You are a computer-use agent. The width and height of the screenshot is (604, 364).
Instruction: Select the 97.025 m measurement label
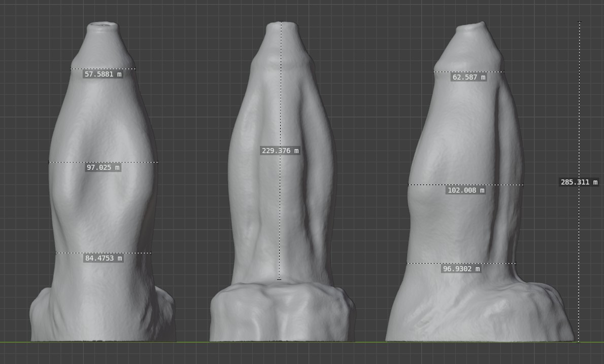click(x=103, y=167)
